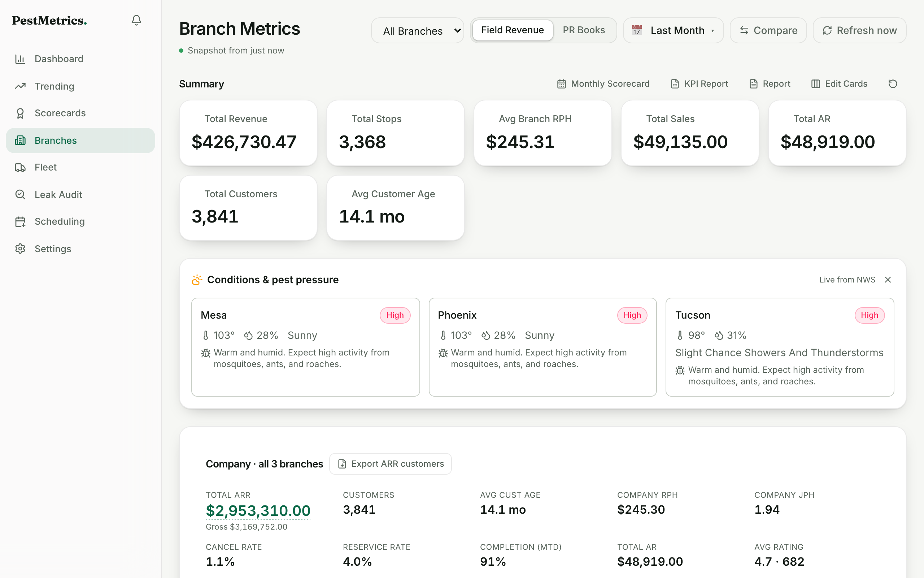Open the Last Month date range dropdown
Image resolution: width=924 pixels, height=578 pixels.
point(673,30)
